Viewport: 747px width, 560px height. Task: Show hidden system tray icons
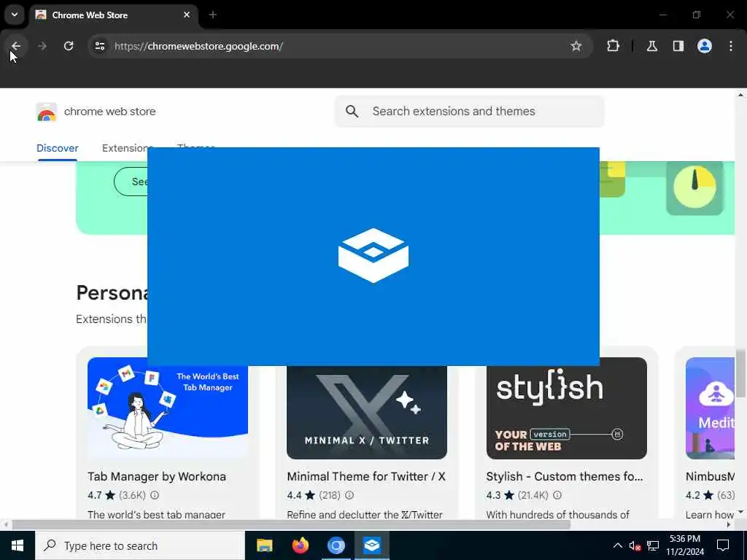617,545
